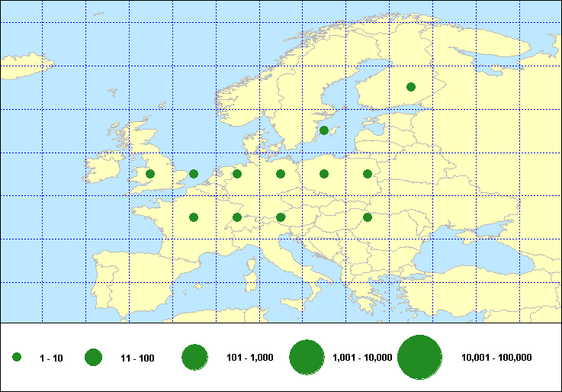Select the green dot on Sweden's southeast coast
Viewport: 562px width, 392px height.
[324, 130]
